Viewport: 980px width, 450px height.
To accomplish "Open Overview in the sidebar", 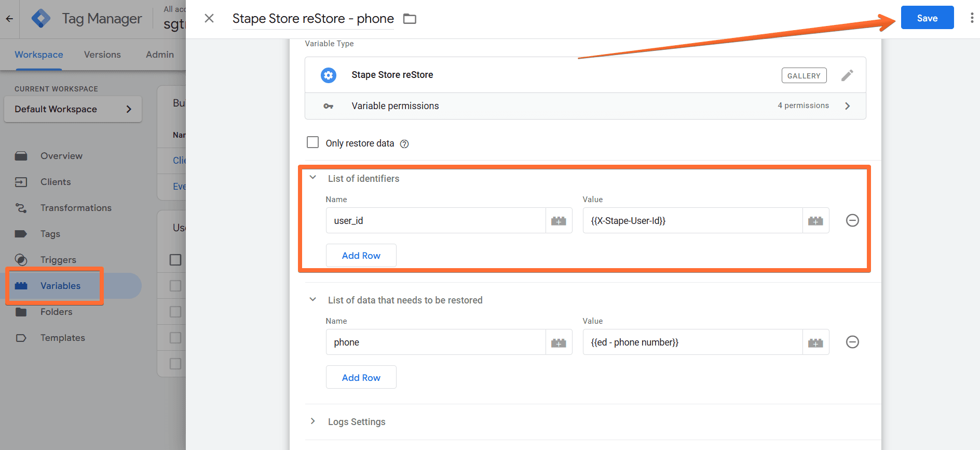I will (61, 156).
